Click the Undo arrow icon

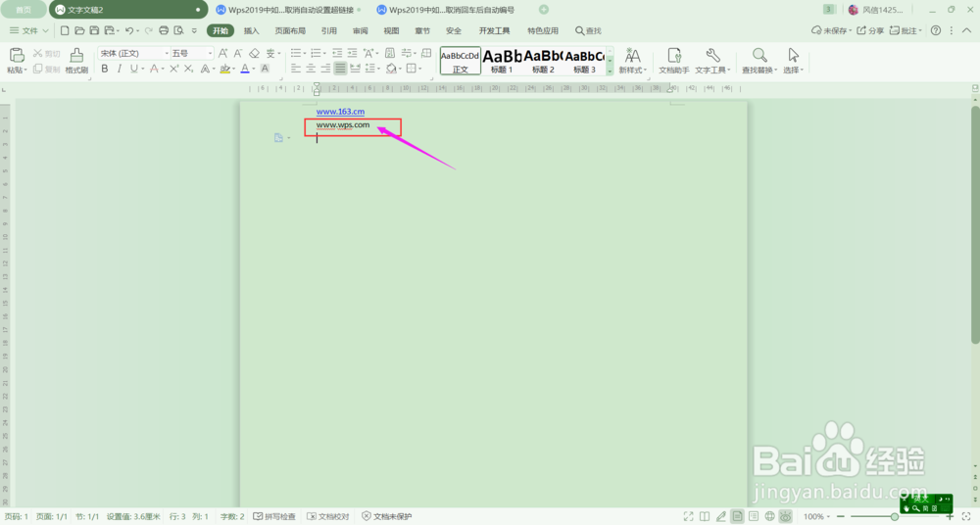[x=128, y=30]
